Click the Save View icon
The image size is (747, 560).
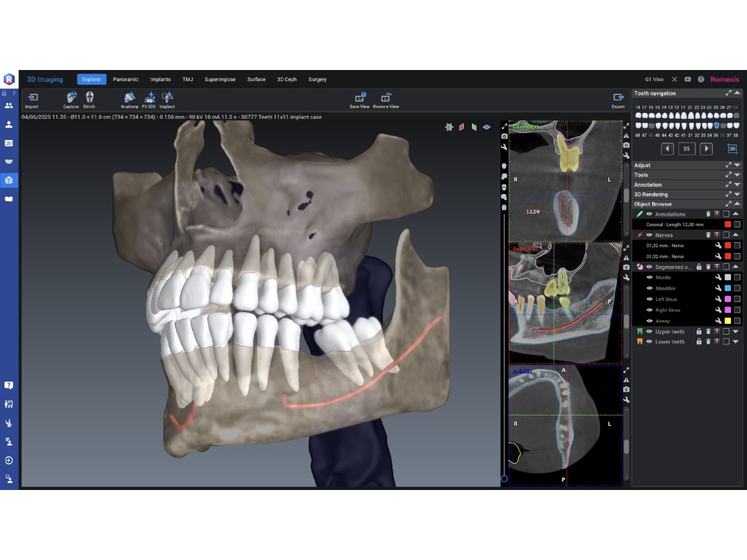(360, 98)
